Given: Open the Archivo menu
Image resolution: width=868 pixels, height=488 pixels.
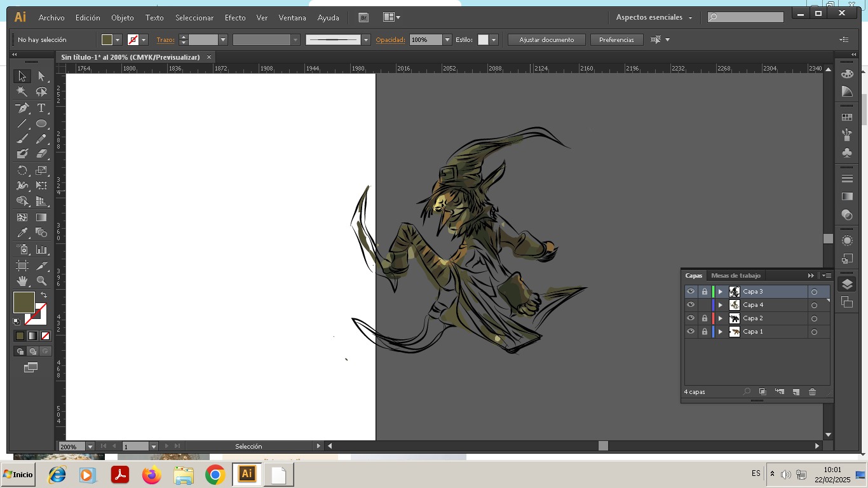Looking at the screenshot, I should pyautogui.click(x=51, y=18).
